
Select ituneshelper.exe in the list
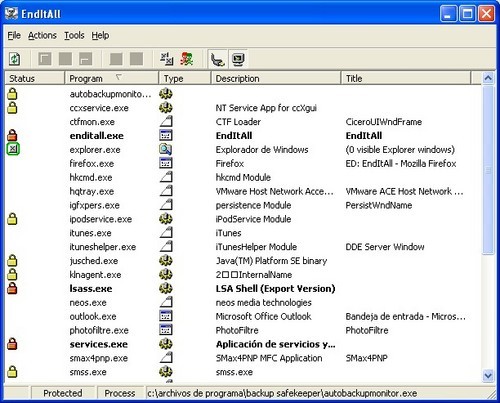pyautogui.click(x=103, y=247)
